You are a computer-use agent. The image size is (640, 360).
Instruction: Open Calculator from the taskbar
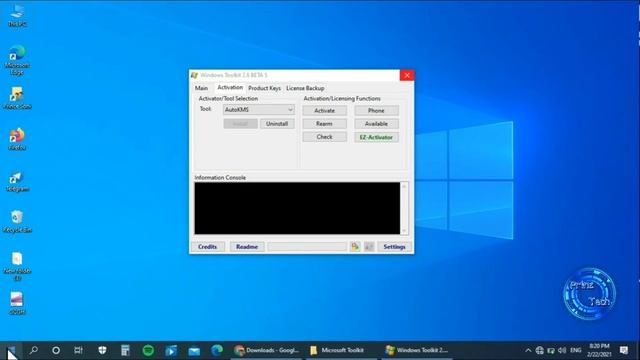click(125, 350)
